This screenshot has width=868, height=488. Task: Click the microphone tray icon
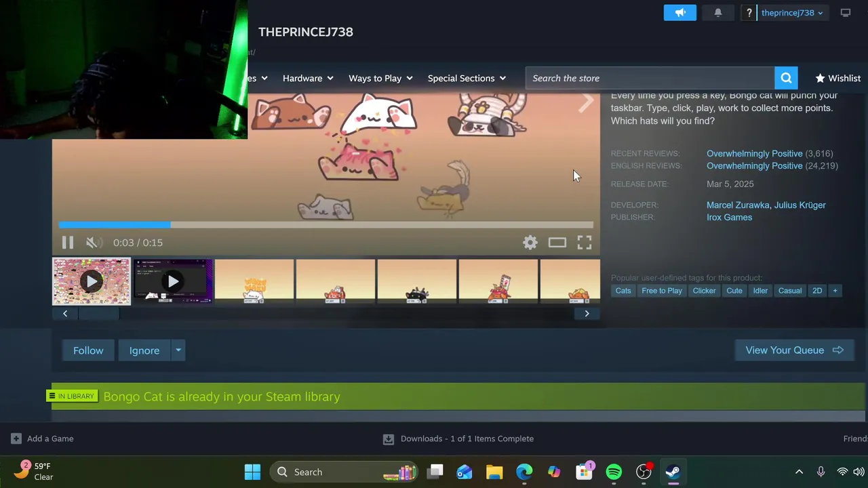tap(821, 472)
